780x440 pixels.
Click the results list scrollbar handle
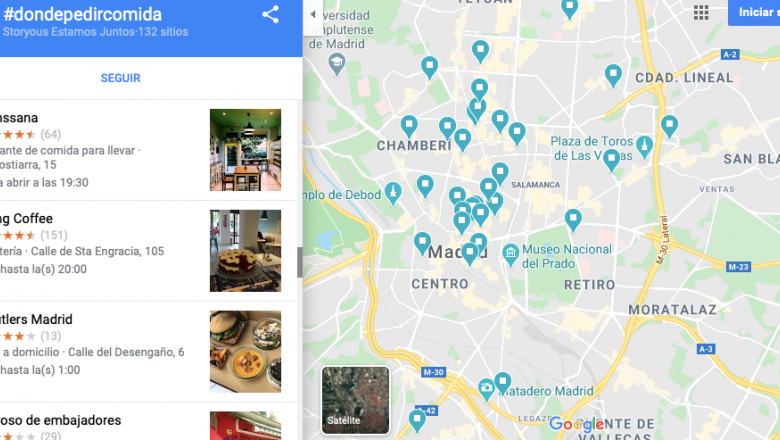299,262
